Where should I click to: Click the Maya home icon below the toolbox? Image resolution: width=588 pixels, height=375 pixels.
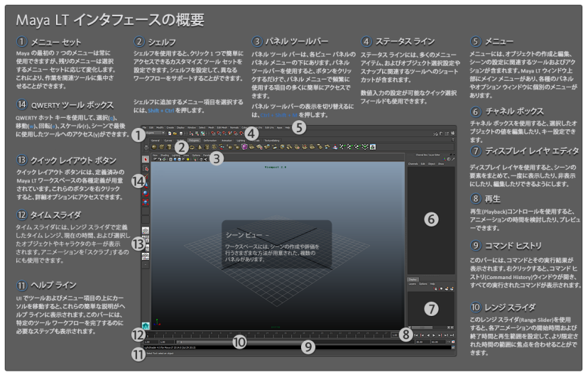click(x=146, y=326)
